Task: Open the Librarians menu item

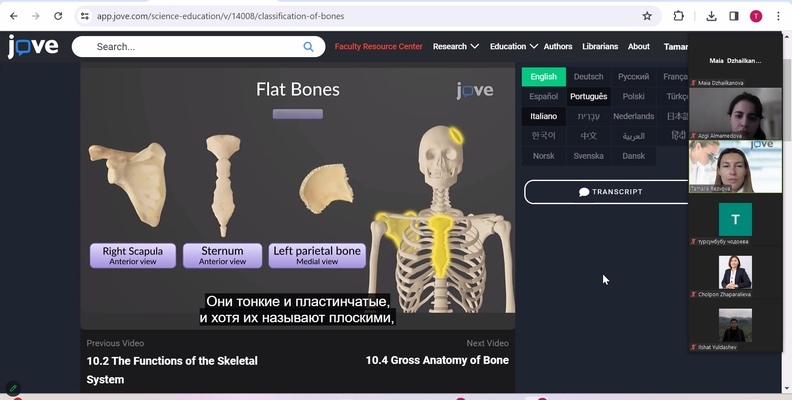Action: point(600,46)
